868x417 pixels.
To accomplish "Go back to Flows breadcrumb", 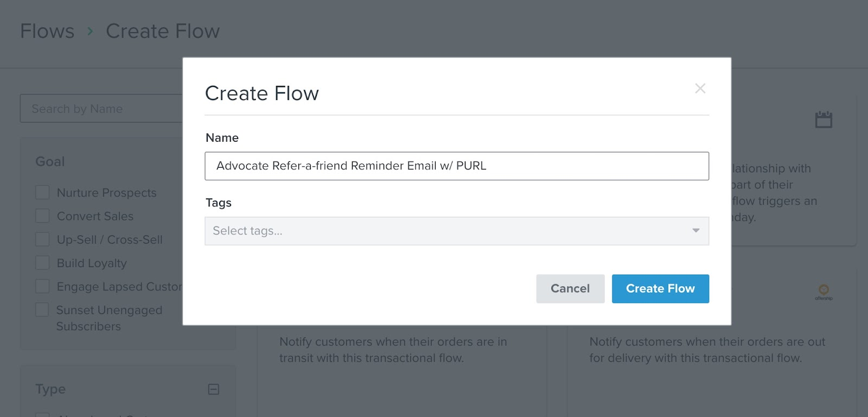I will point(47,31).
